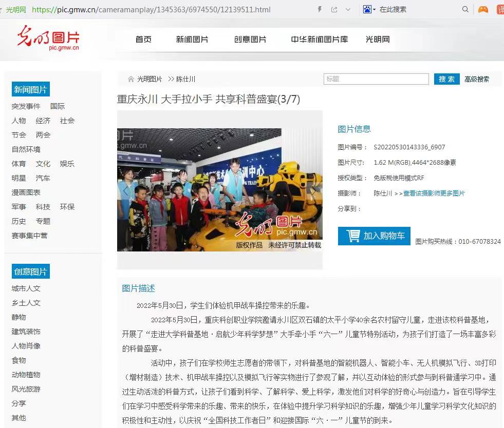This screenshot has width=504, height=428.
Task: Show next photo with right arrow
Action: pyautogui.click(x=313, y=190)
